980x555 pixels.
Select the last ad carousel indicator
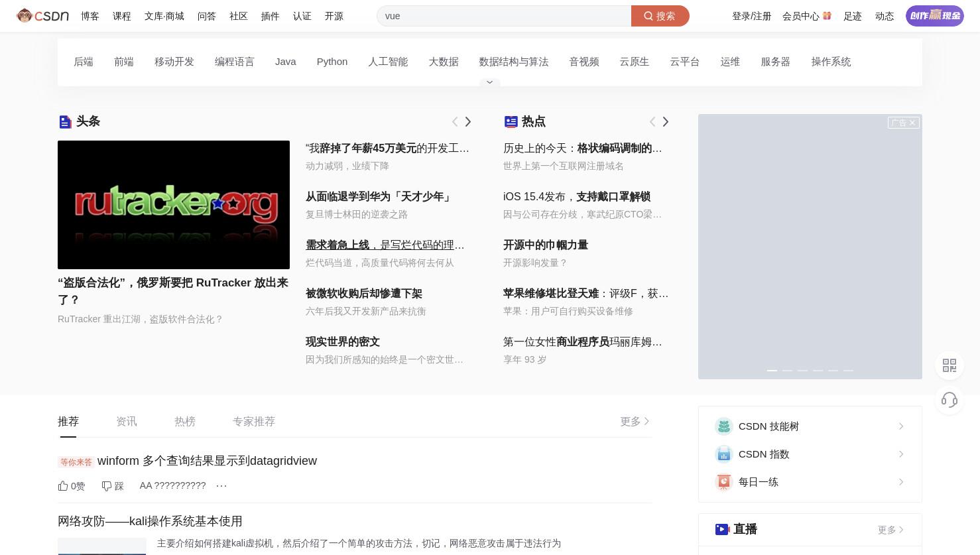848,371
